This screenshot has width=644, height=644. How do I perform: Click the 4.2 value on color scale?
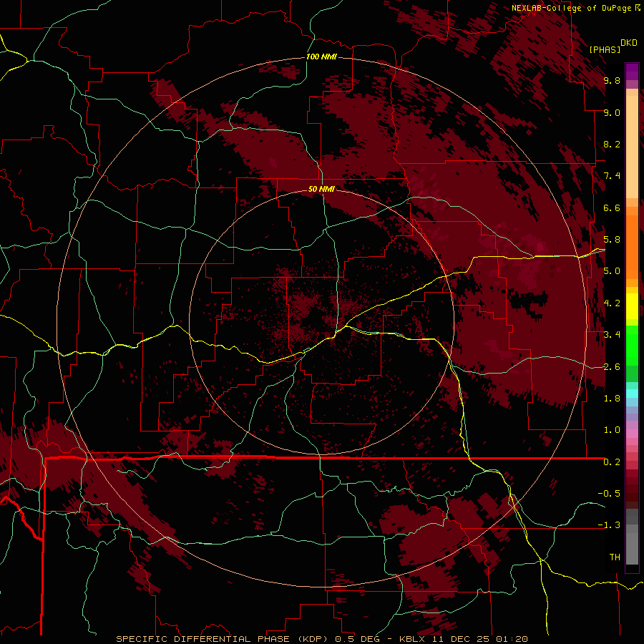[612, 303]
